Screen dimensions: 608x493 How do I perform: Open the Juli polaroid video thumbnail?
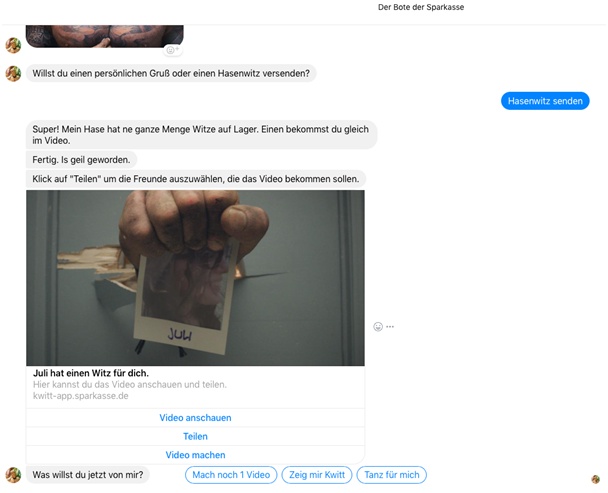point(195,278)
